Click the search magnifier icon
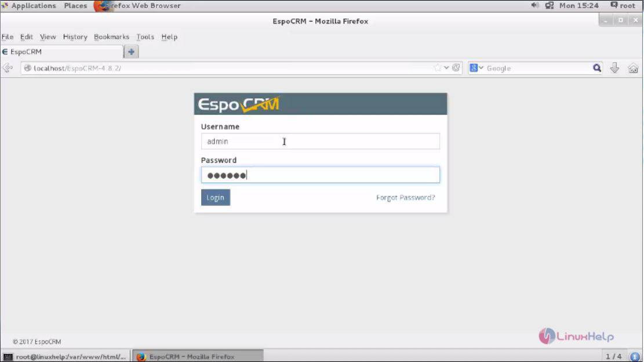Image resolution: width=644 pixels, height=362 pixels. point(597,68)
